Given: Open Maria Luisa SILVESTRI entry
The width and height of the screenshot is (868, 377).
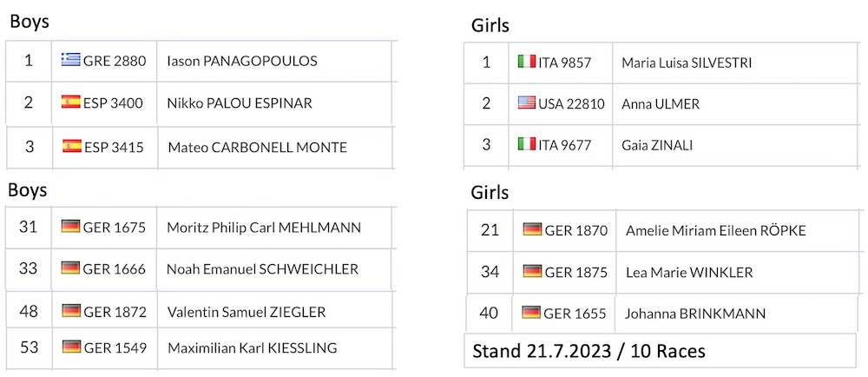Looking at the screenshot, I should point(687,63).
